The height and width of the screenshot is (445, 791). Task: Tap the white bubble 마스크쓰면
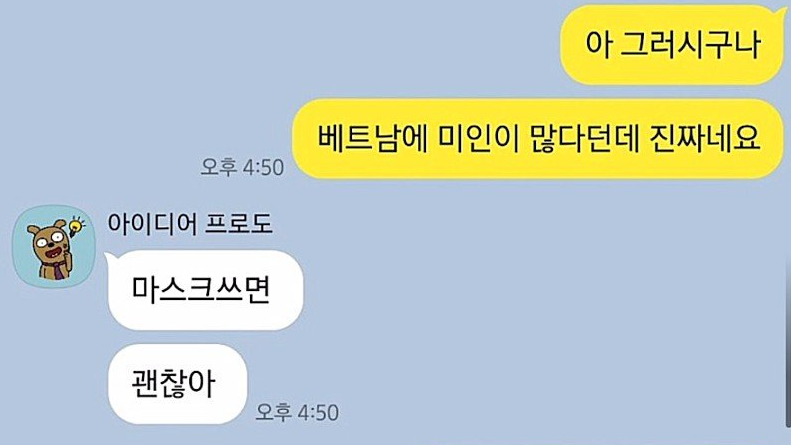(x=205, y=290)
